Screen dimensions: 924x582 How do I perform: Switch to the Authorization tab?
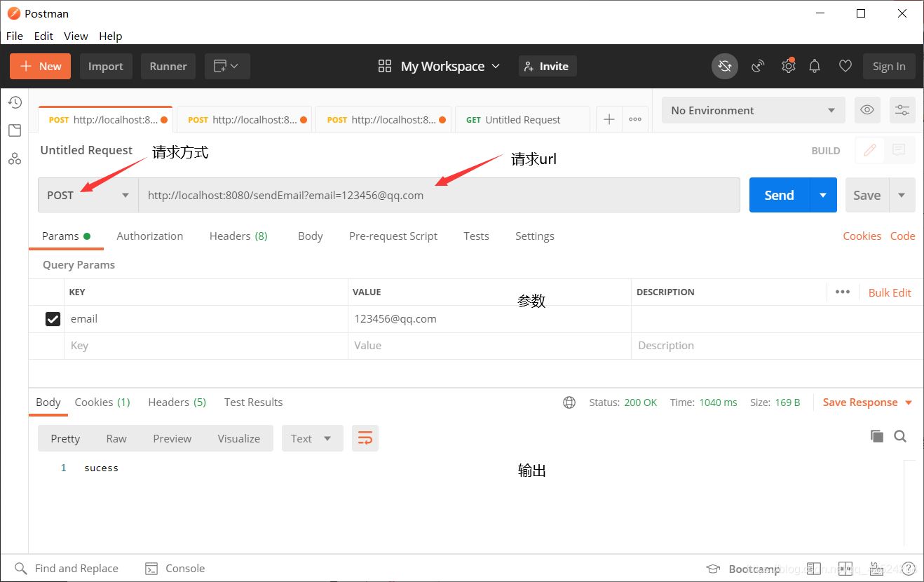(150, 236)
